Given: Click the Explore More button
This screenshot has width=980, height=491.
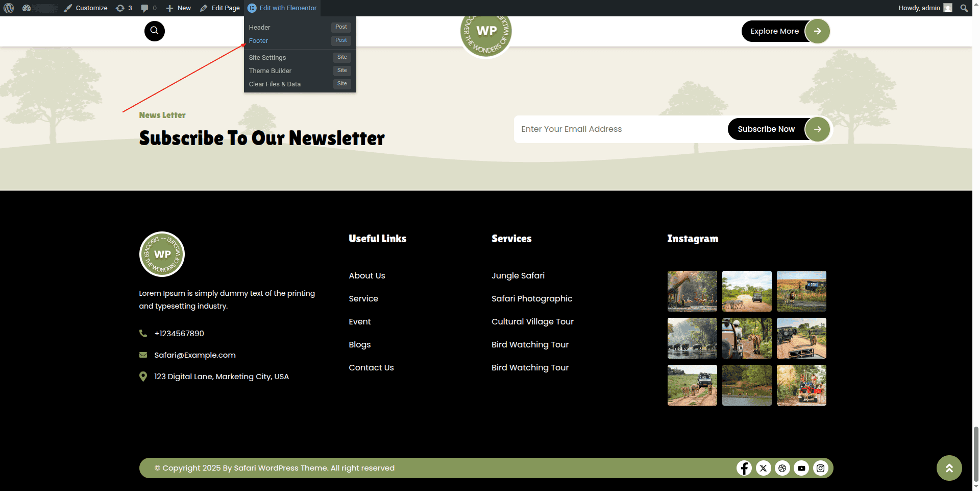Looking at the screenshot, I should point(774,31).
